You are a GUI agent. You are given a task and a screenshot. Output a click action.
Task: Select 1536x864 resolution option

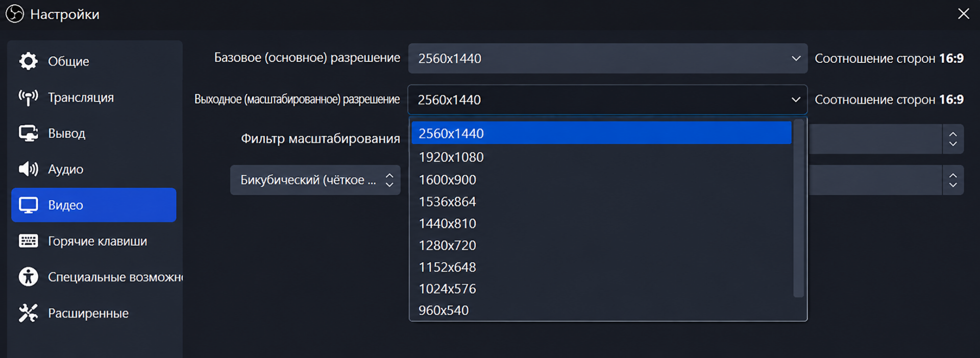[601, 201]
